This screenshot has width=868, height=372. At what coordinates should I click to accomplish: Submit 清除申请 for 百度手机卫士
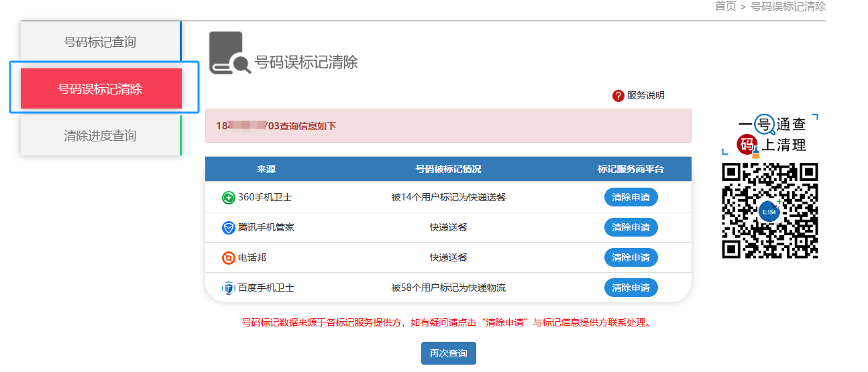(631, 288)
